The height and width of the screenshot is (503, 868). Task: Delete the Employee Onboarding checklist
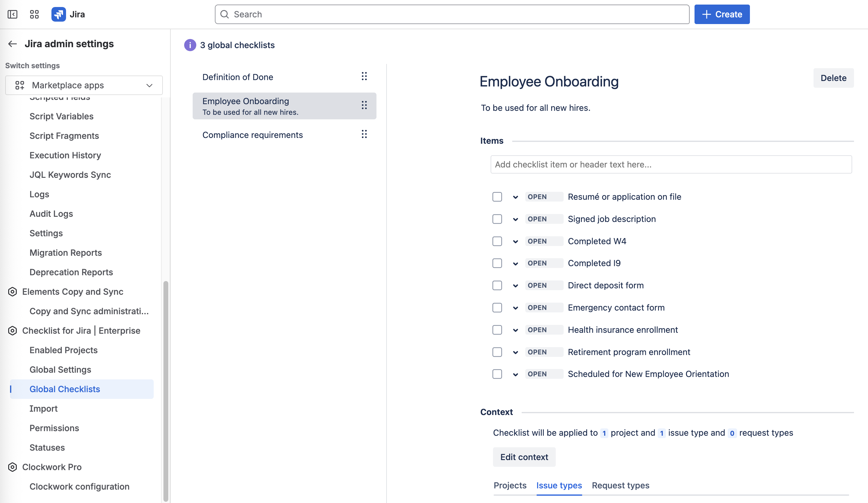(833, 78)
